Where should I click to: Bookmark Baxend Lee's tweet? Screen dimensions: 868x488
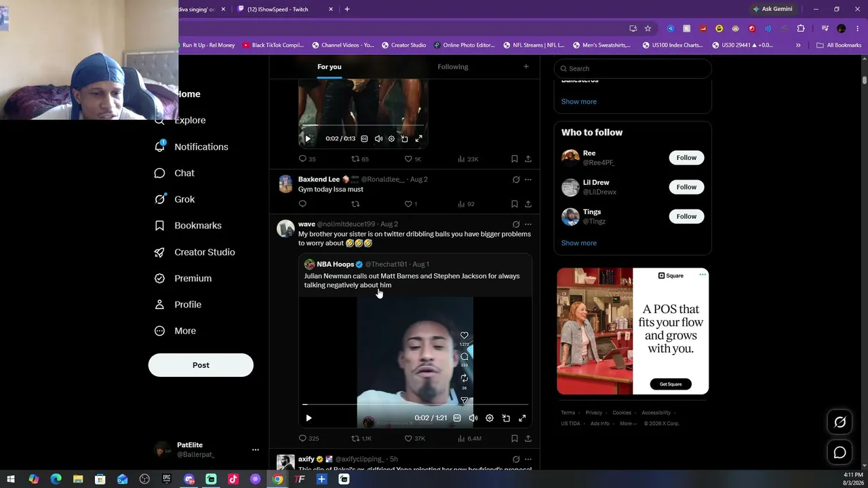pos(515,204)
